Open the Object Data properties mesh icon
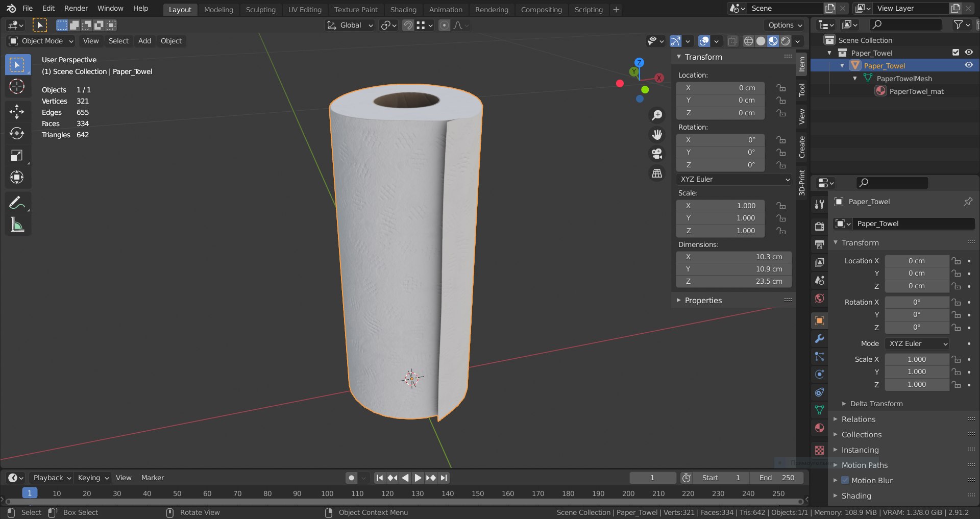 coord(819,410)
